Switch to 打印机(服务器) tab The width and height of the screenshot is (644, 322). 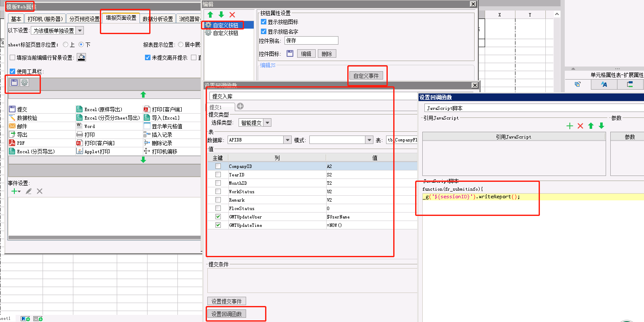click(45, 19)
